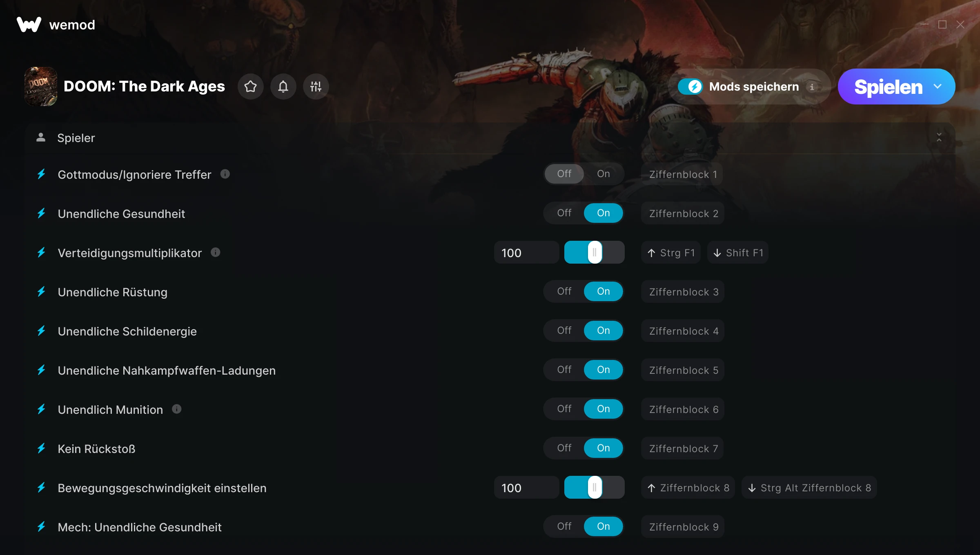Viewport: 980px width, 555px height.
Task: Toggle the Mods speichern switch
Action: click(690, 87)
